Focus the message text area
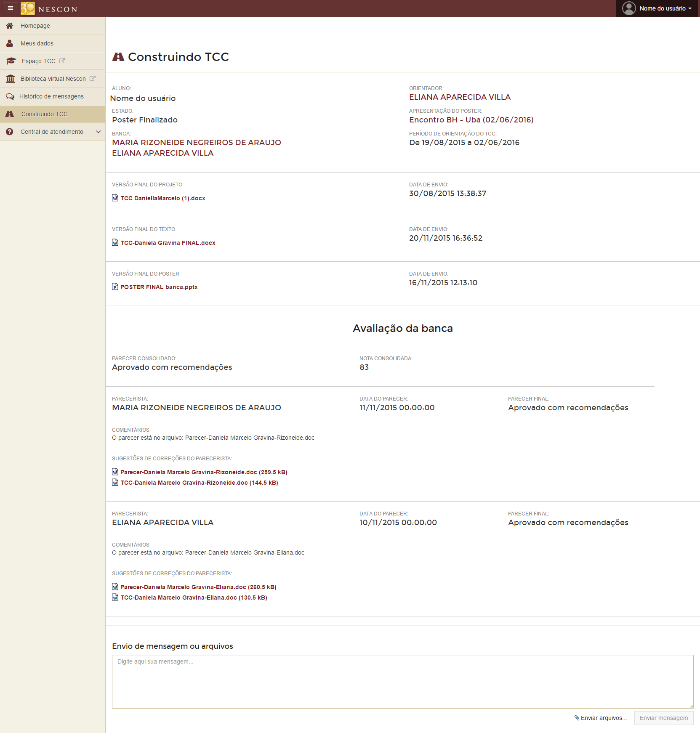Viewport: 700px width, 733px height. (x=402, y=681)
